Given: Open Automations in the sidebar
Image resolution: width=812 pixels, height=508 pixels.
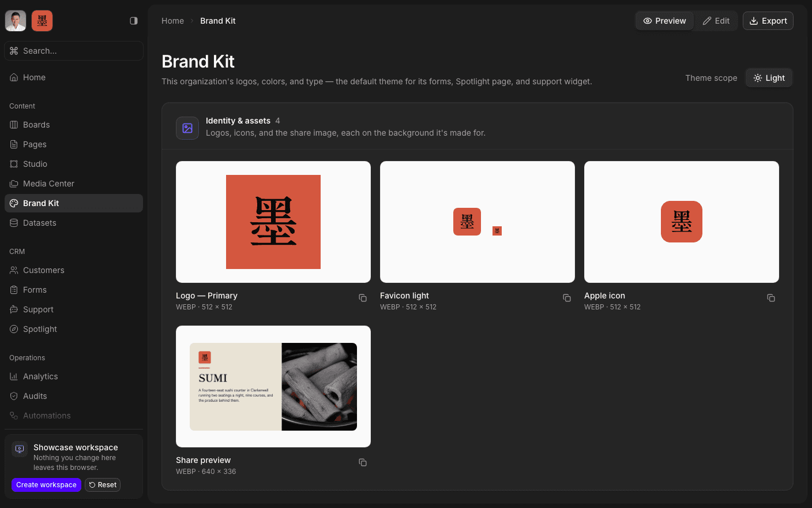Looking at the screenshot, I should coord(74,416).
